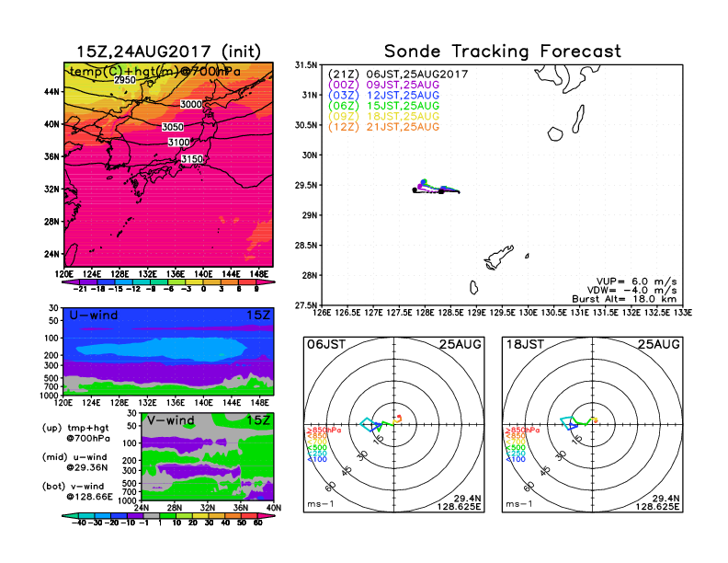Click the orange "(12Z) 21JST,25AUG" legend entry

383,127
